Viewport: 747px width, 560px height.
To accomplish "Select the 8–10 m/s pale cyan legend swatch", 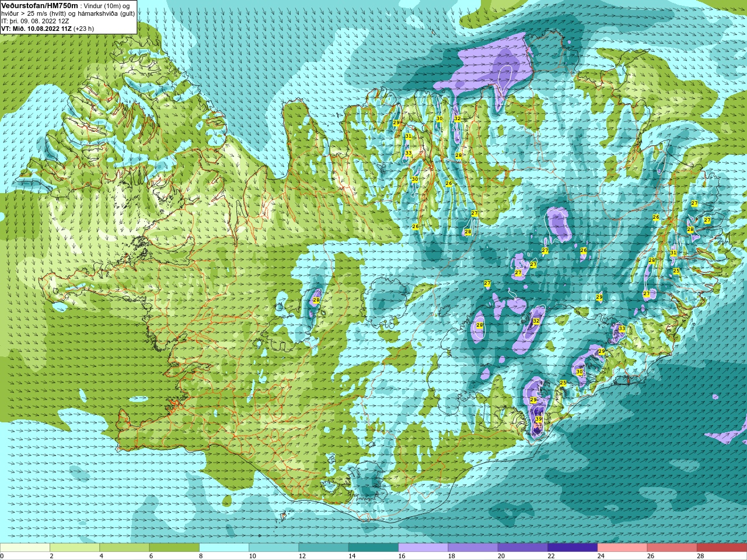I will pos(224,548).
